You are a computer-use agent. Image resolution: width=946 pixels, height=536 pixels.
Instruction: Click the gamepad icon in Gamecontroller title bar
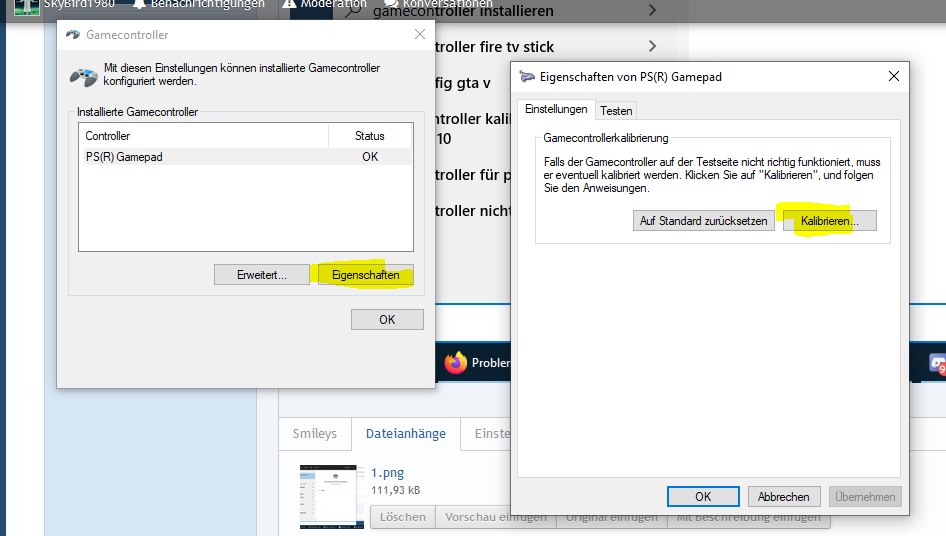[73, 34]
